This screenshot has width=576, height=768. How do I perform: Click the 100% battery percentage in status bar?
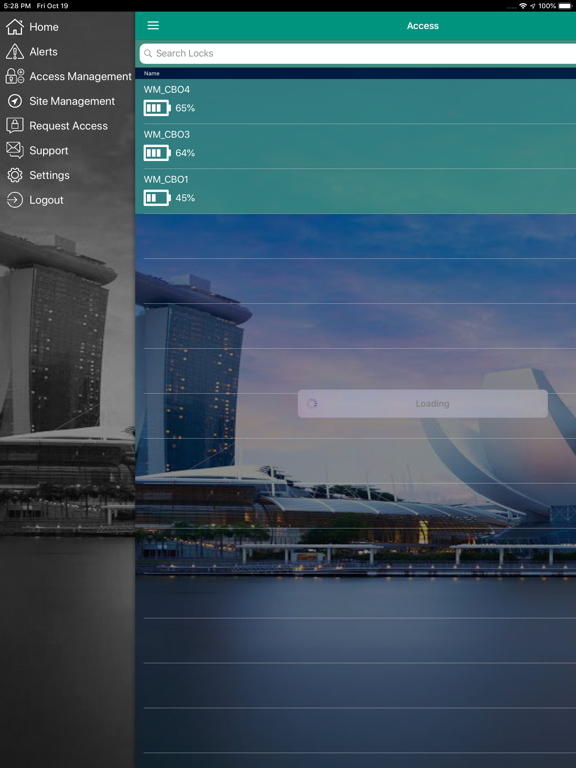coord(547,6)
